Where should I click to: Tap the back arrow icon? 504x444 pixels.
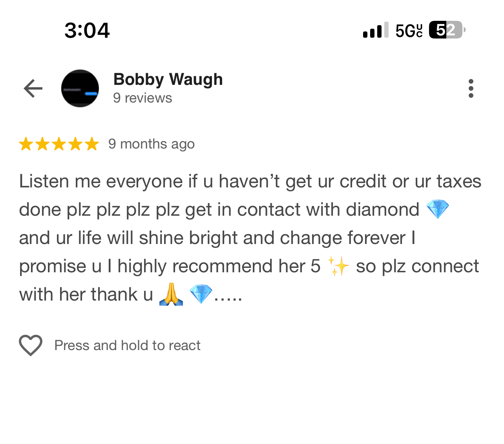(33, 88)
